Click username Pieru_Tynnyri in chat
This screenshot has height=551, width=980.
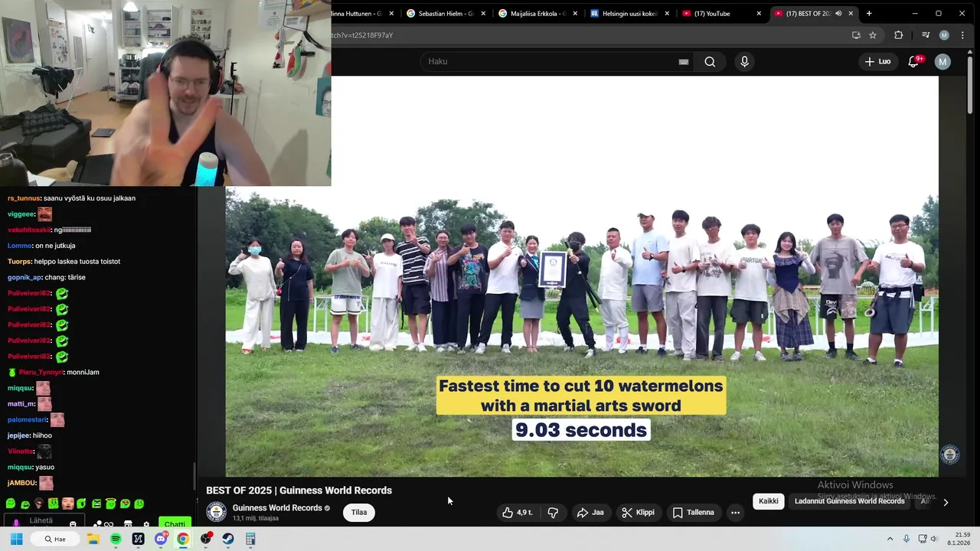click(x=41, y=372)
